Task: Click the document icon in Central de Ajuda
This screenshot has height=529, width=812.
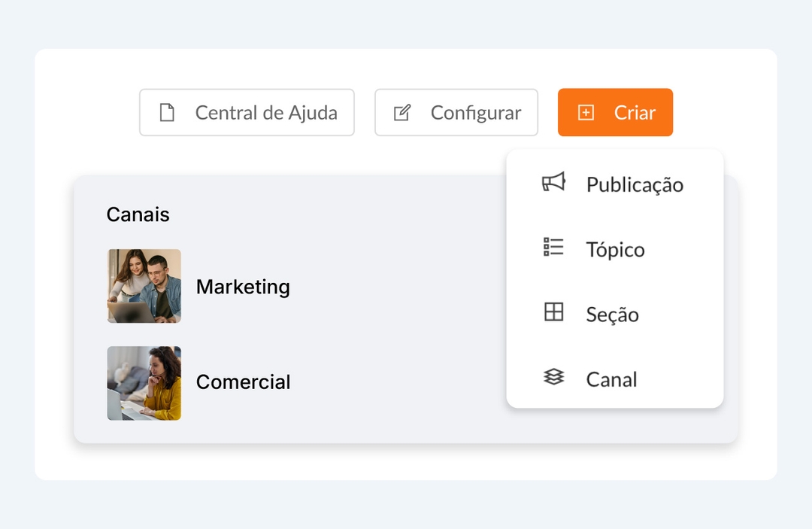Action: pyautogui.click(x=167, y=112)
